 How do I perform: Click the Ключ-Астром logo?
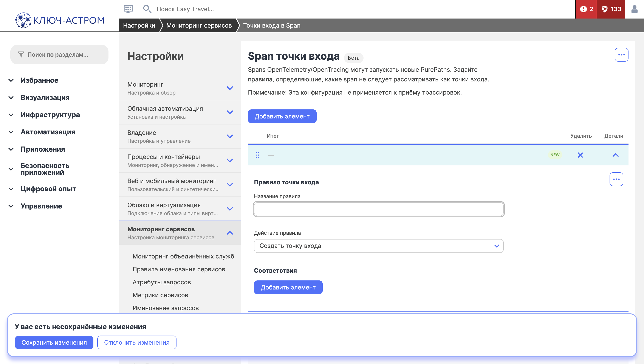click(60, 20)
